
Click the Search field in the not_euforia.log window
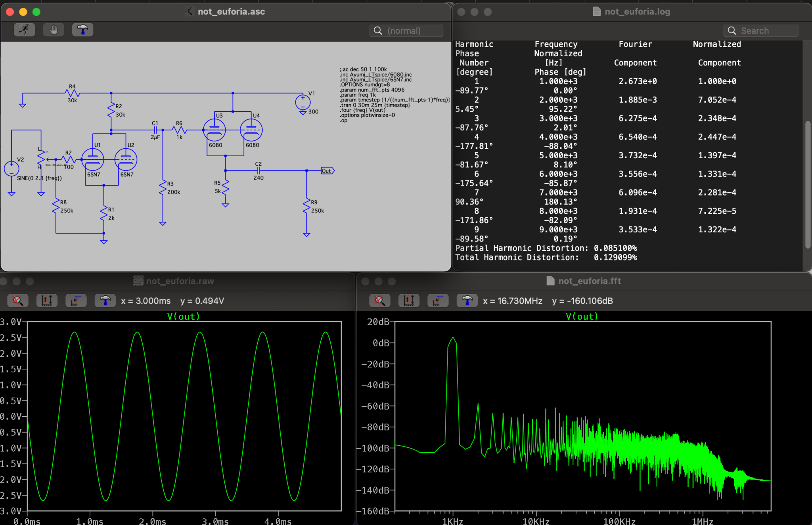(761, 31)
